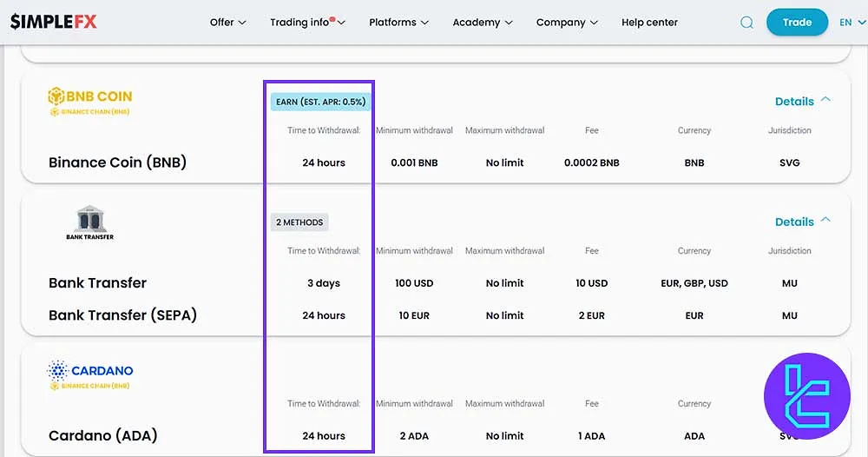The width and height of the screenshot is (868, 457).
Task: Click the 3 days withdrawal time
Action: coord(324,283)
